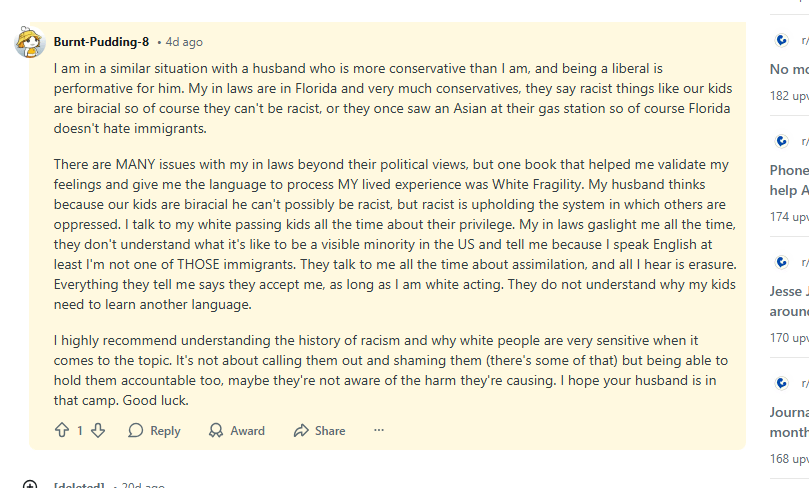This screenshot has height=488, width=809.
Task: Click the Reply speech bubble icon
Action: point(136,431)
